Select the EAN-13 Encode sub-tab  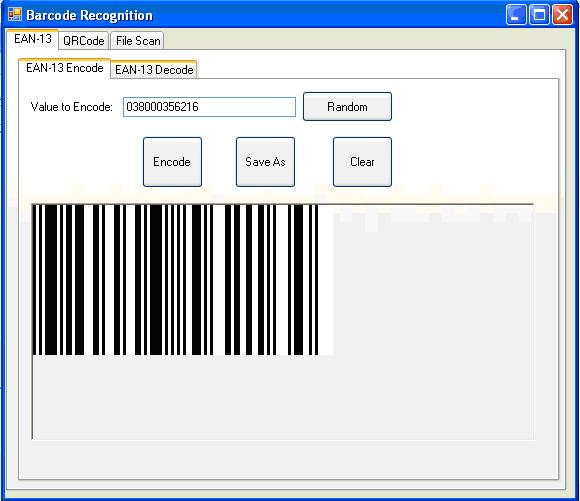(64, 68)
